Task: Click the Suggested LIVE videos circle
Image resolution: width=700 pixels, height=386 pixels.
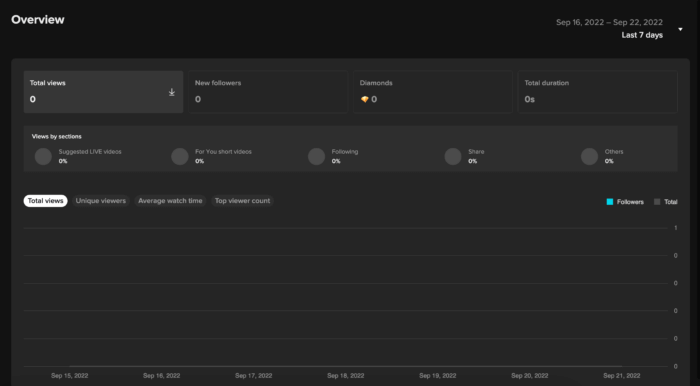Action: pos(43,157)
